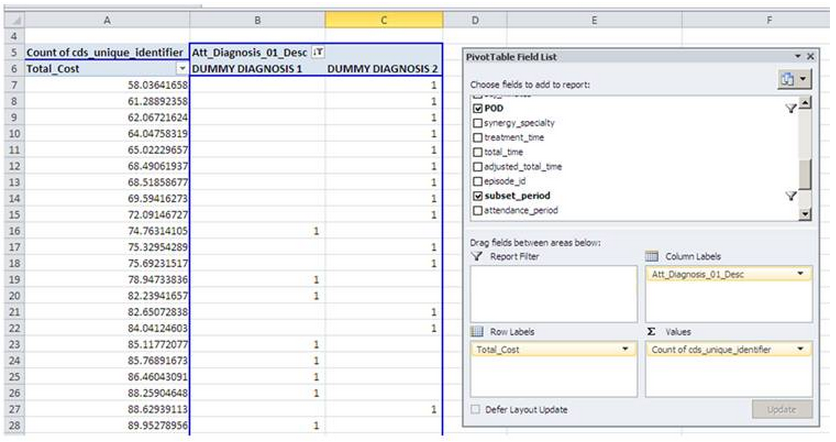Select highlighted column C header
This screenshot has height=442, width=836.
tap(384, 20)
